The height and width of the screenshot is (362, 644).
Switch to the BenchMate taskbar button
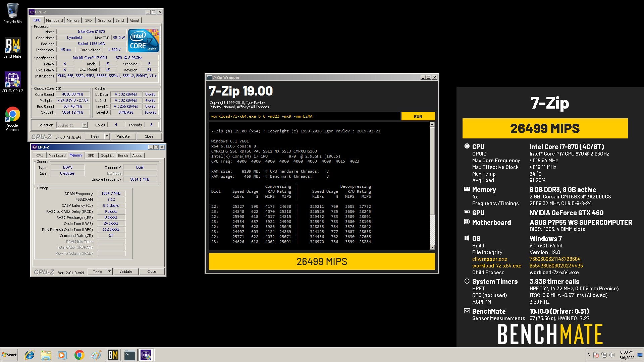point(113,355)
